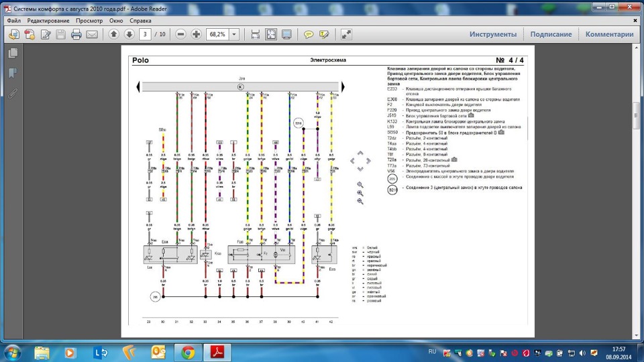Click the Электросхема title text
This screenshot has height=362, width=644.
tap(328, 60)
